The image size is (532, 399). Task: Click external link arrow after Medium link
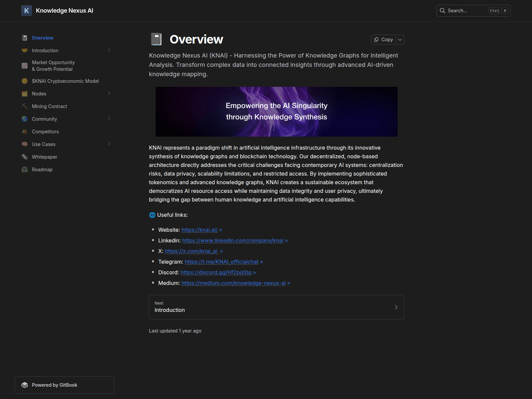coord(289,284)
